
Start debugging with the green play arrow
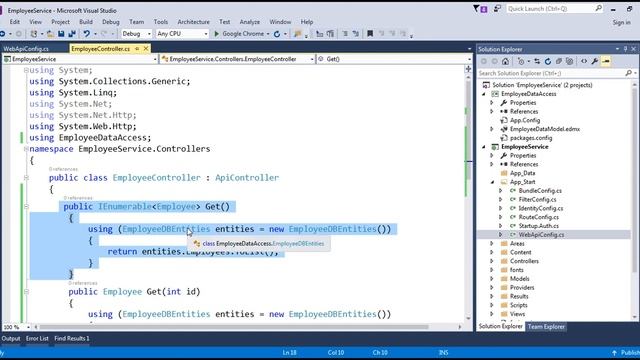pyautogui.click(x=217, y=34)
